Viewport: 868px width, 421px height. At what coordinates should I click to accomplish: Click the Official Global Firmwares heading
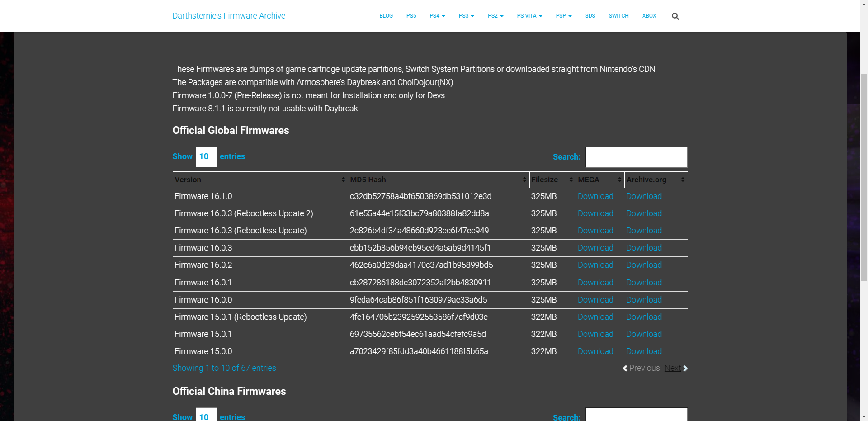(x=231, y=130)
